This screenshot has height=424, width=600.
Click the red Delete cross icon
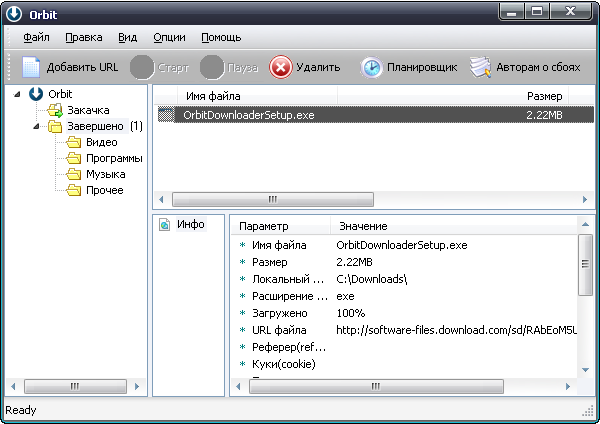click(x=280, y=67)
